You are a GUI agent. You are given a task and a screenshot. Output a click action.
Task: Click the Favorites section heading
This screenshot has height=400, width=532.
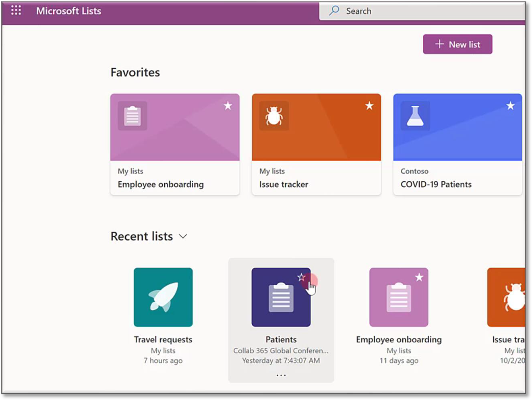tap(135, 73)
